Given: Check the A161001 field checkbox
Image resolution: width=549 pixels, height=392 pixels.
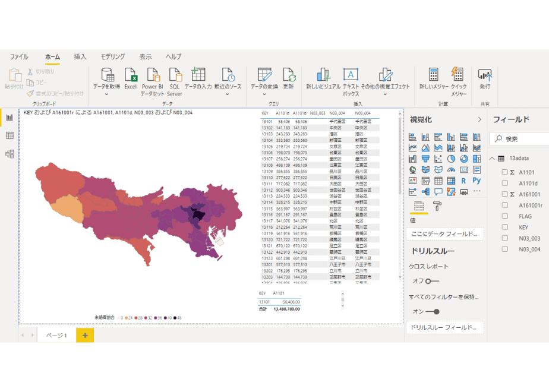Looking at the screenshot, I should pos(504,194).
